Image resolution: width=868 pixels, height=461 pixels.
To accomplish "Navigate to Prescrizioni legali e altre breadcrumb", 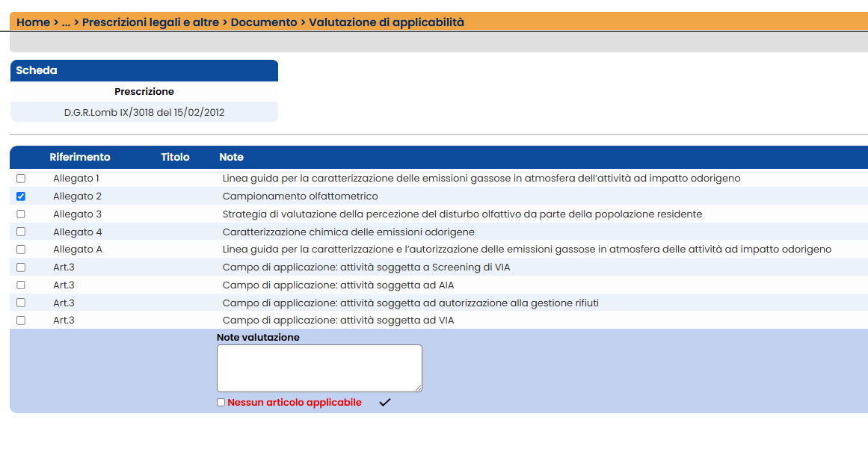I will pyautogui.click(x=150, y=22).
